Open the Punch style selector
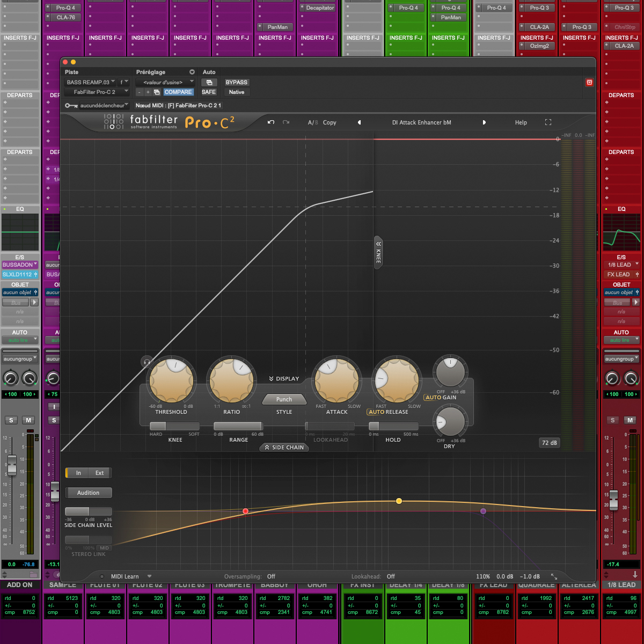Viewport: 644px width, 644px height. (x=284, y=399)
